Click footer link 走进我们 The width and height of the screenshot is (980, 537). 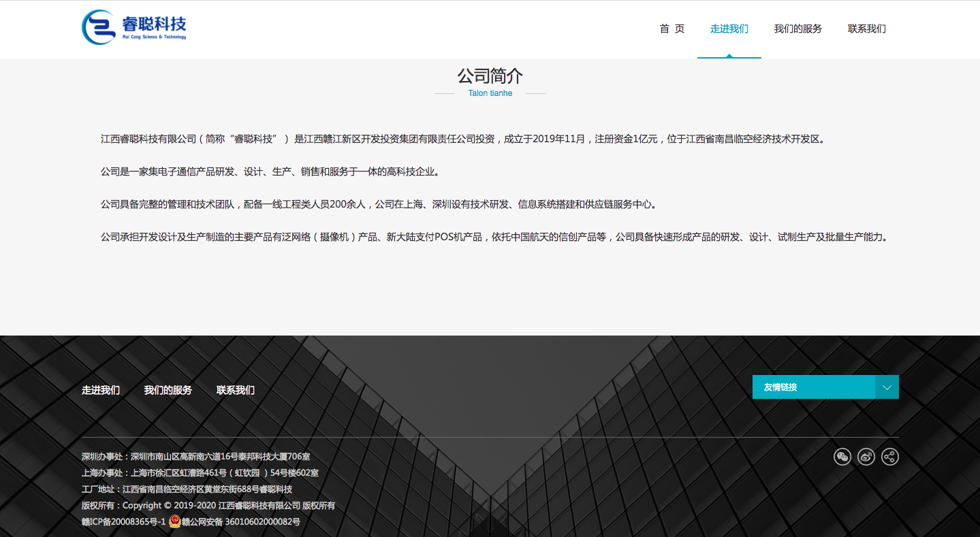click(101, 390)
